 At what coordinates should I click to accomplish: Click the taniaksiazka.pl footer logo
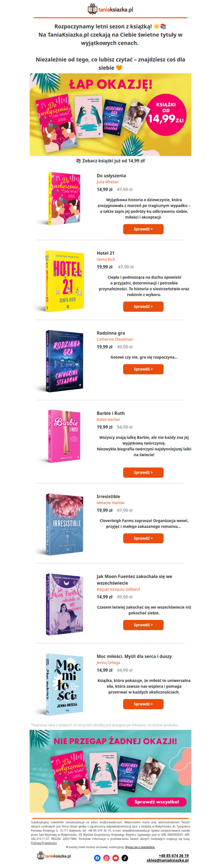point(54,855)
